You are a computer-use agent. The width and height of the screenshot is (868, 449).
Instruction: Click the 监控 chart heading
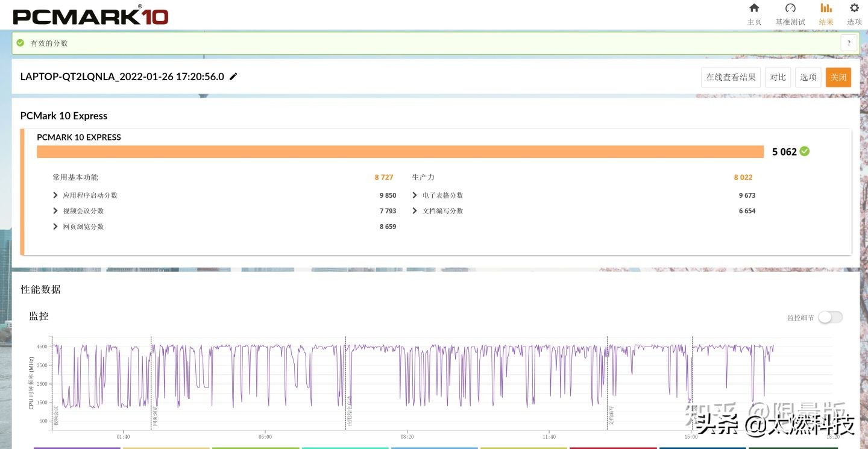click(x=39, y=316)
